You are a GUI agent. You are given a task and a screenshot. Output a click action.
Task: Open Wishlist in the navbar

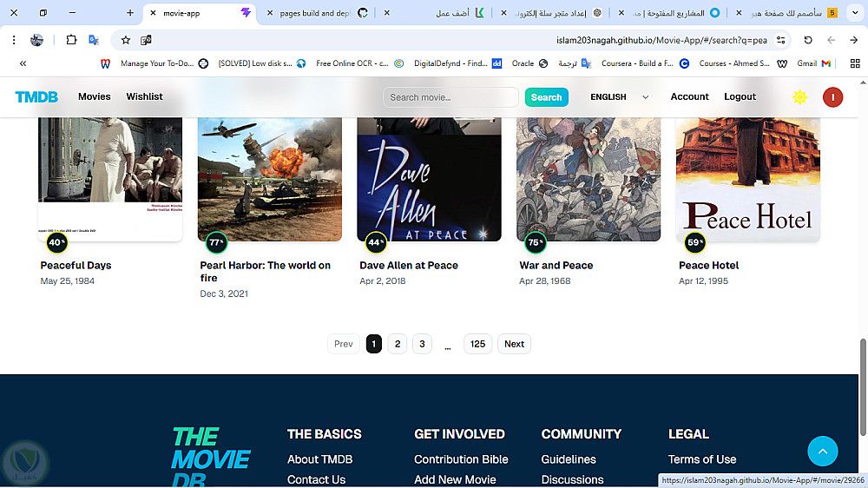pos(144,96)
